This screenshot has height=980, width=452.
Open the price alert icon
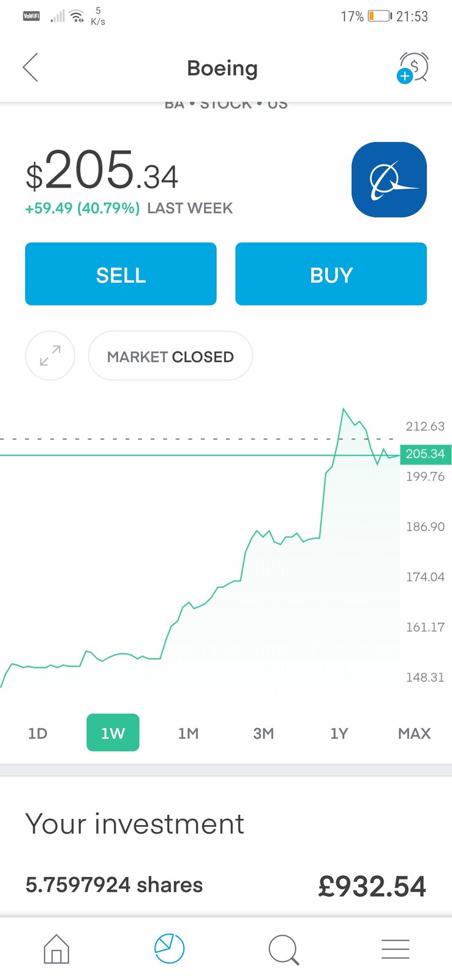[x=413, y=68]
